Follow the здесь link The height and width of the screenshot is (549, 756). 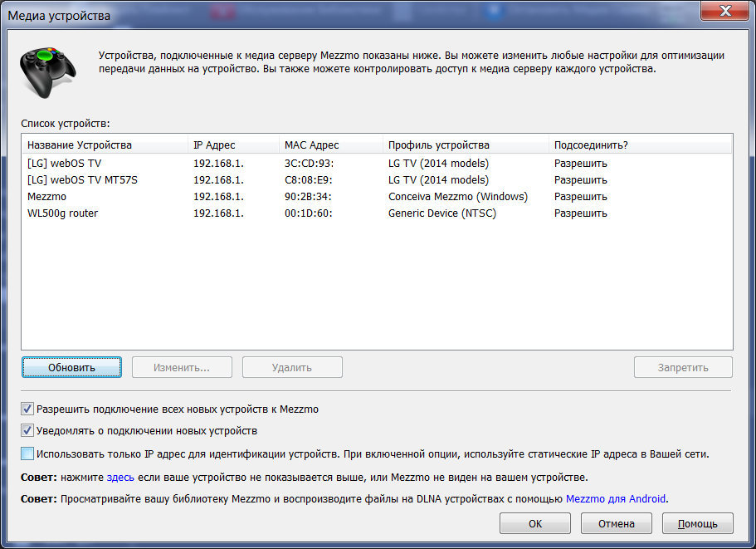[x=120, y=478]
